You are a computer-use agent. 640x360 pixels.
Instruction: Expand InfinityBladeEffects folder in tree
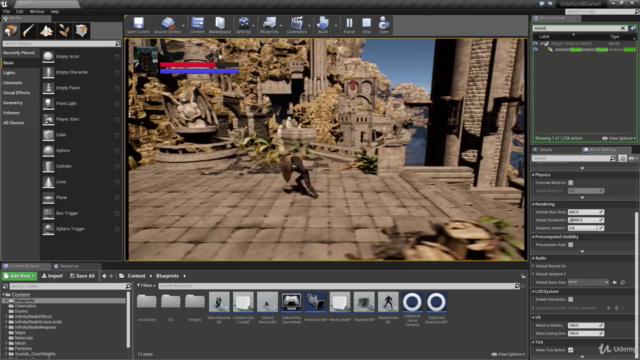[6, 317]
